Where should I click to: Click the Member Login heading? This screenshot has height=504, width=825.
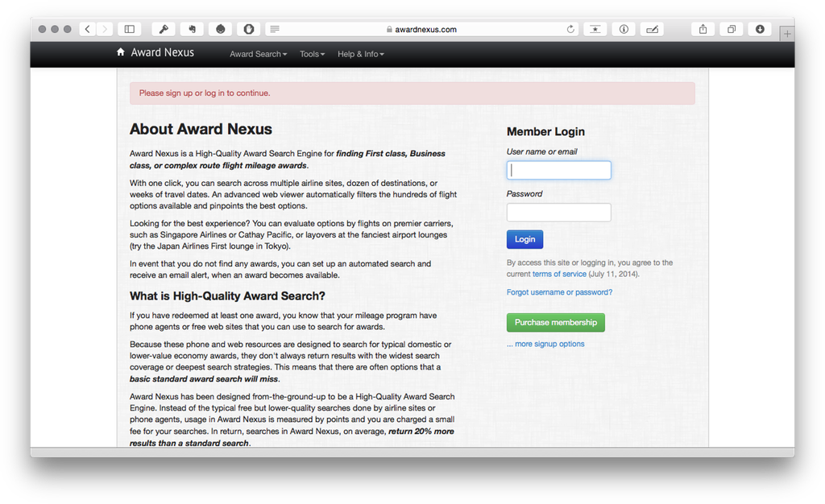pos(545,132)
